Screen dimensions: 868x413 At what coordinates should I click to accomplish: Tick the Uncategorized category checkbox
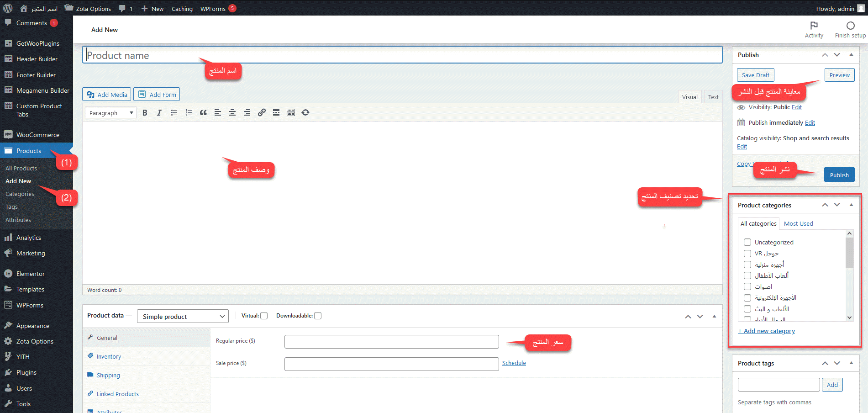click(747, 242)
